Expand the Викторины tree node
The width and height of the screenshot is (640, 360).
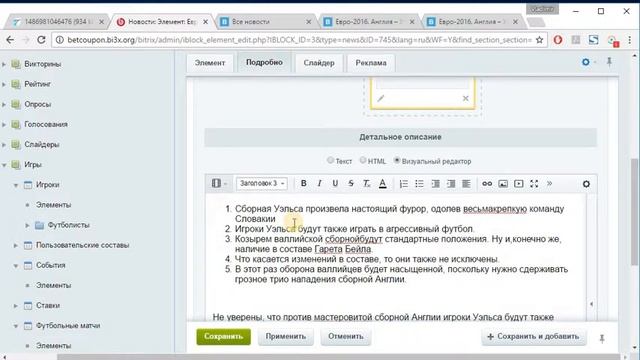point(4,64)
